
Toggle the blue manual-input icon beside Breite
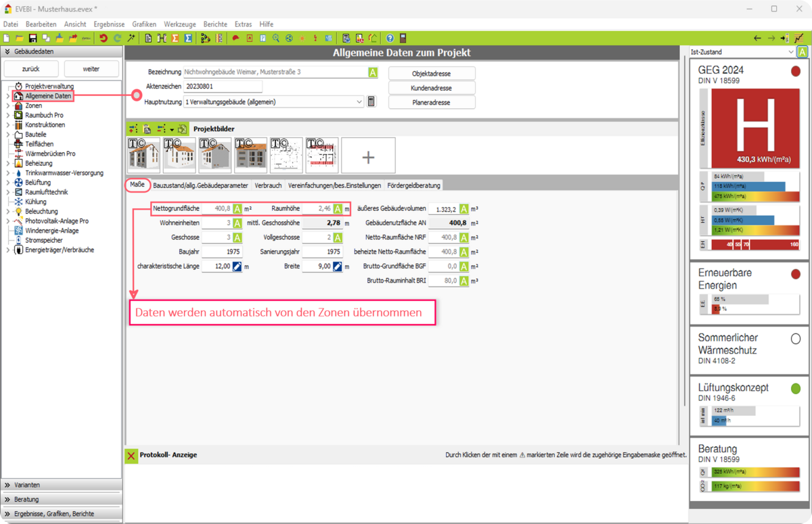(x=337, y=266)
